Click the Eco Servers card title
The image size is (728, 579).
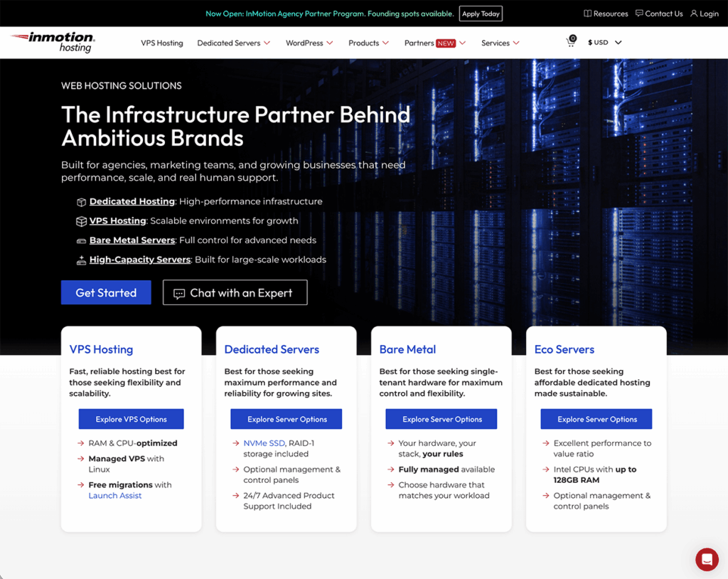pyautogui.click(x=564, y=349)
